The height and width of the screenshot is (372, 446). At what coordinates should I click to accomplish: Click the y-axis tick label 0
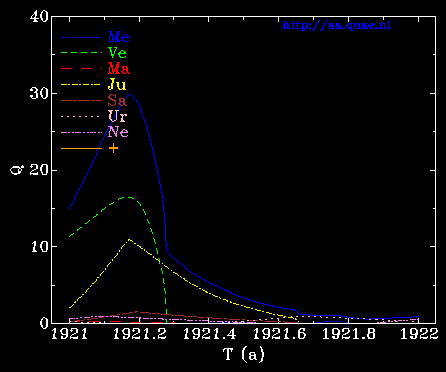(44, 323)
